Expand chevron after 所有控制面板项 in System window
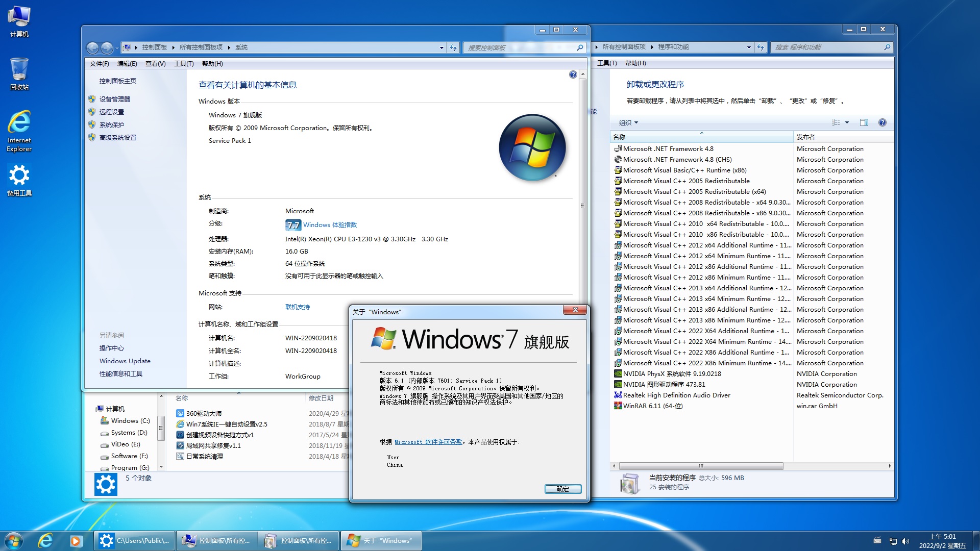 pos(229,47)
